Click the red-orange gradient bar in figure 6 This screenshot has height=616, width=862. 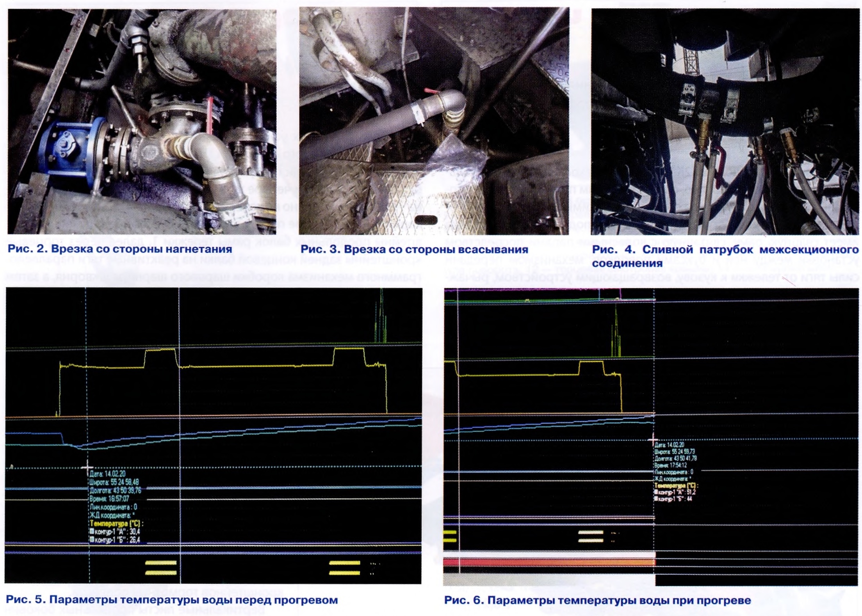[x=549, y=563]
